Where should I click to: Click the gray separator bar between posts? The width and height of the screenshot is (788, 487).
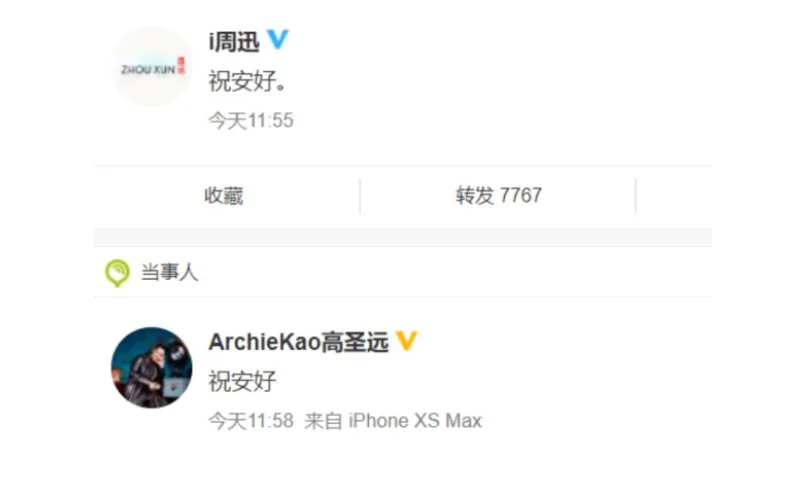pyautogui.click(x=403, y=238)
